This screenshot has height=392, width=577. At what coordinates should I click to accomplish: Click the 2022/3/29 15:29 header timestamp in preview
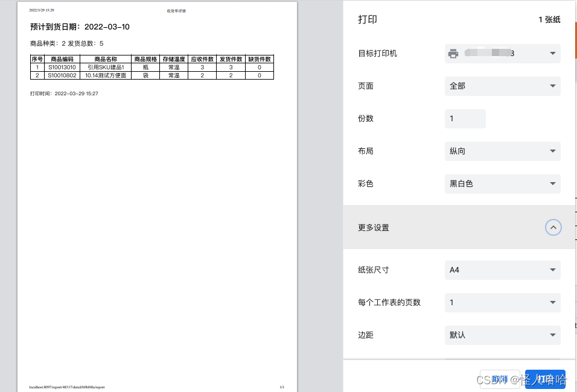point(42,10)
